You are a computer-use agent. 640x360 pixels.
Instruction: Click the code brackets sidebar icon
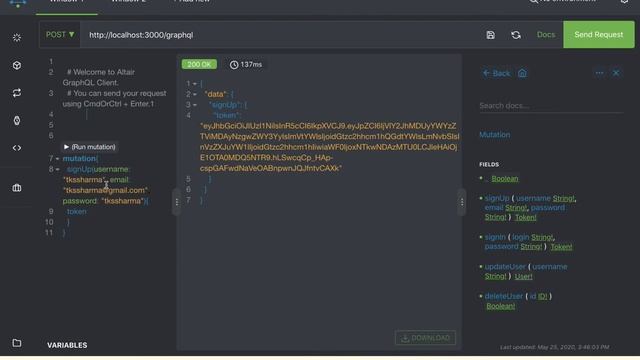[17, 148]
